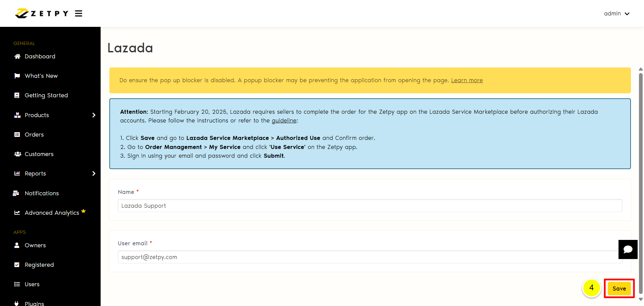The height and width of the screenshot is (306, 644).
Task: Click the yellow Save button
Action: tap(619, 289)
